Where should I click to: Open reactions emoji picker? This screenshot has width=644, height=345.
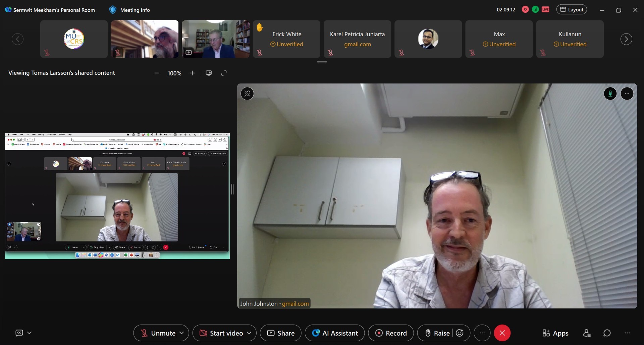point(460,333)
